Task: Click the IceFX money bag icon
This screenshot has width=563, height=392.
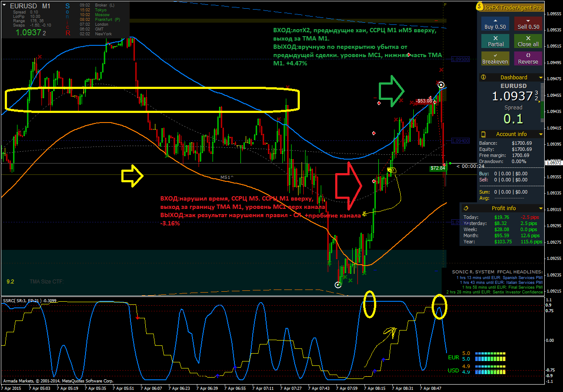Action: pyautogui.click(x=481, y=7)
